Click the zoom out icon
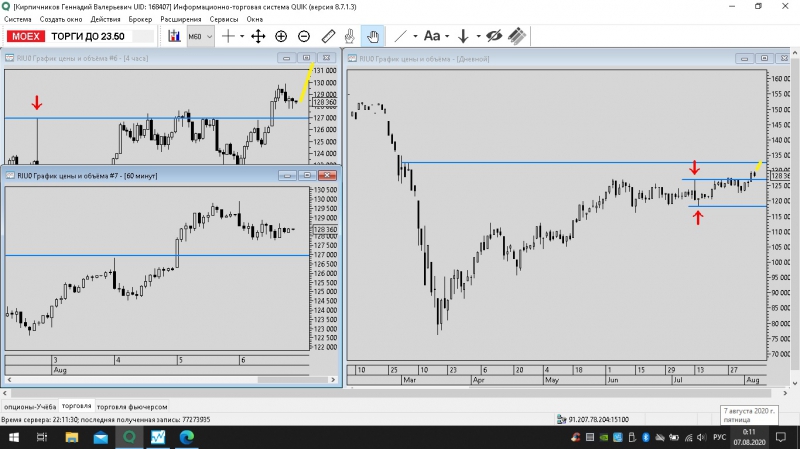Screen dimensions: 800x449 [304, 36]
